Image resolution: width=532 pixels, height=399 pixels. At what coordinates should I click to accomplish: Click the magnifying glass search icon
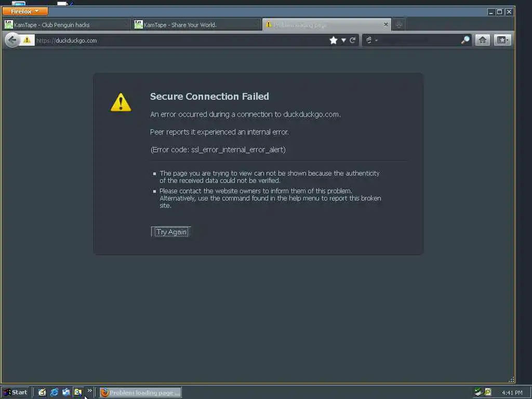coord(465,40)
